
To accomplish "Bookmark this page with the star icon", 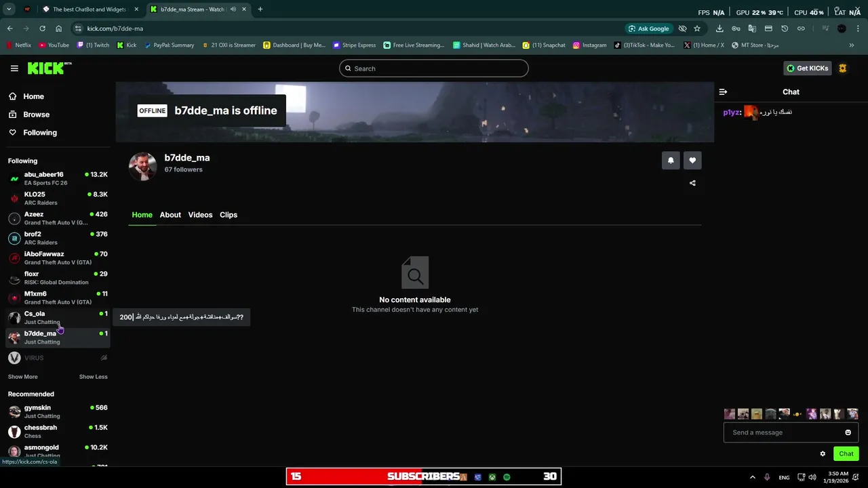I will tap(697, 28).
